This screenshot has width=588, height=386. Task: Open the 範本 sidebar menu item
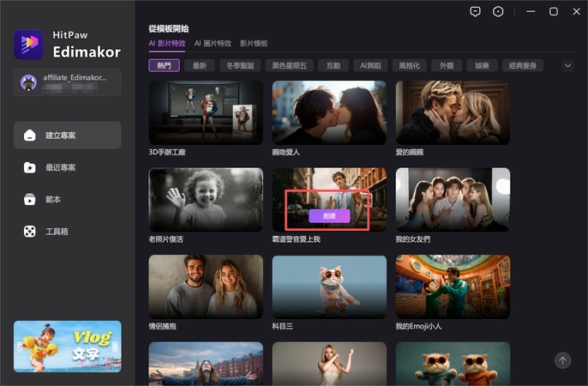(68, 199)
